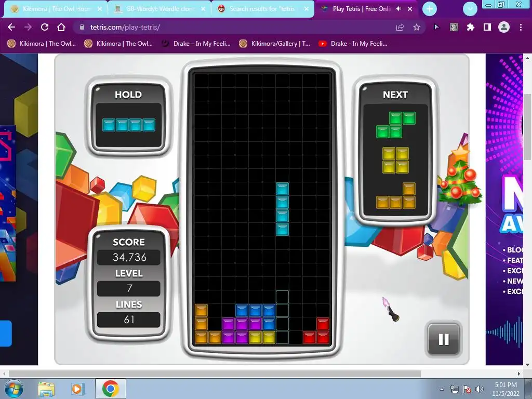Open the Kikimora/Gallery bookmark

tap(274, 44)
